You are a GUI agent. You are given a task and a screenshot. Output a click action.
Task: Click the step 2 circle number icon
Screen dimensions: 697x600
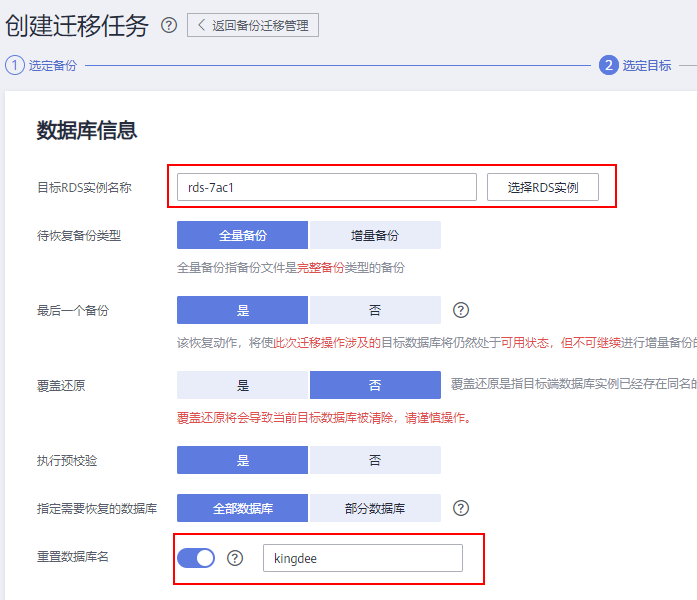pyautogui.click(x=609, y=65)
